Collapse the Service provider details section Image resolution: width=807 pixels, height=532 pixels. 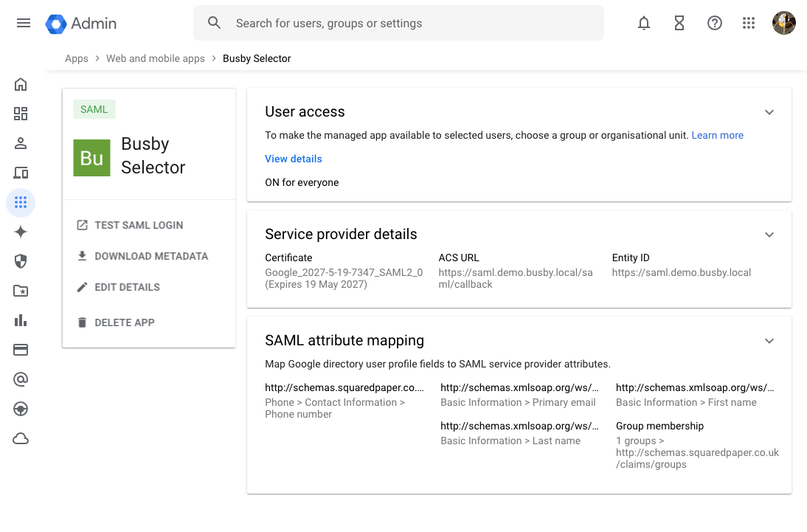769,235
